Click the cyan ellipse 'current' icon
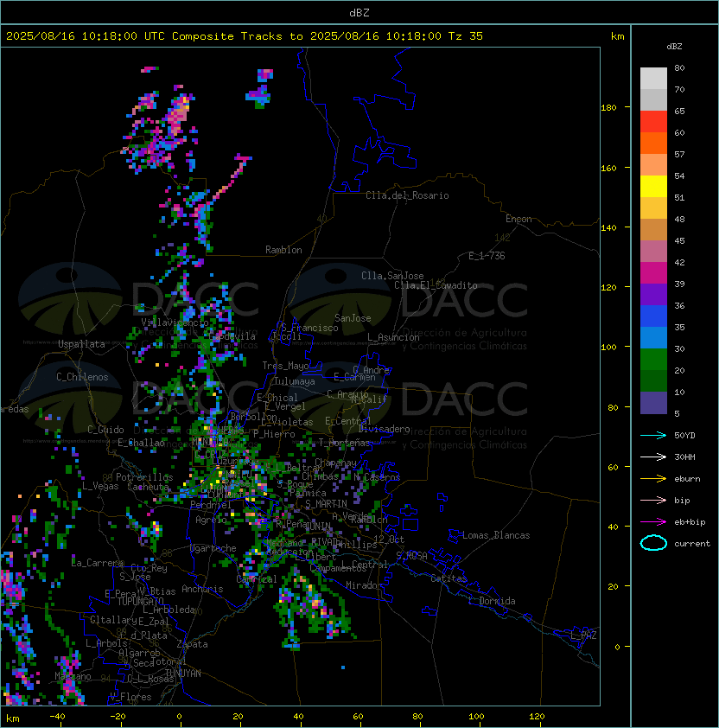719x728 pixels. pos(653,543)
